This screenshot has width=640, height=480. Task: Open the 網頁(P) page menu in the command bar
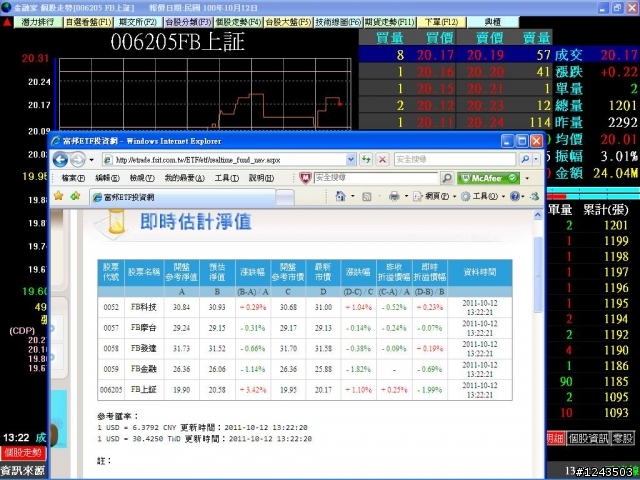tap(434, 197)
